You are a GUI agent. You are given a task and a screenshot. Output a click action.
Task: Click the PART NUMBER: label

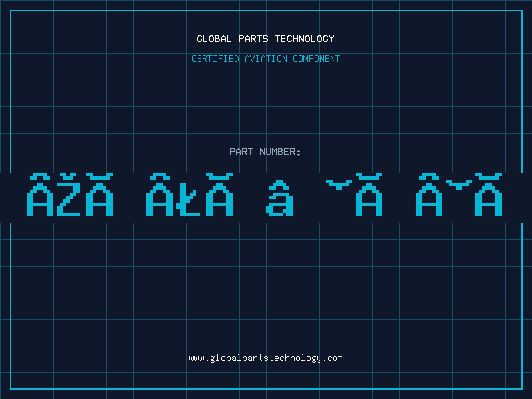(x=265, y=152)
